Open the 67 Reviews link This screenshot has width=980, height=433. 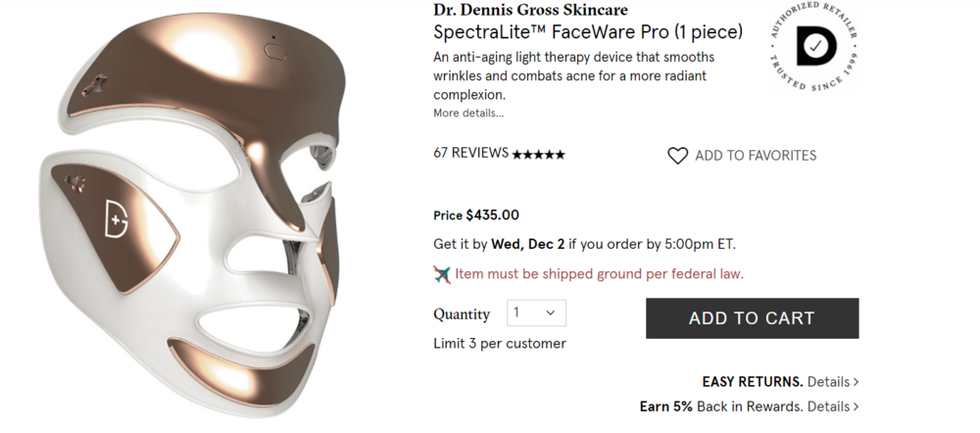(470, 153)
